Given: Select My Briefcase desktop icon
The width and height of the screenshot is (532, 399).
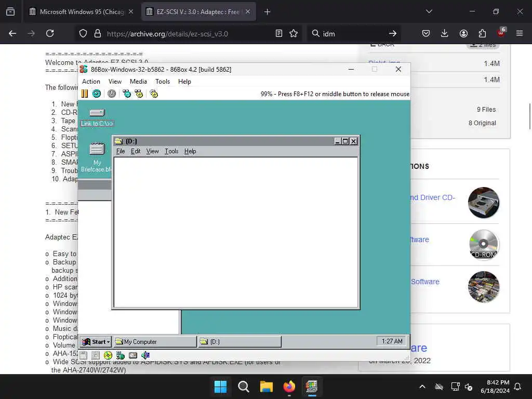Looking at the screenshot, I should coord(97,157).
